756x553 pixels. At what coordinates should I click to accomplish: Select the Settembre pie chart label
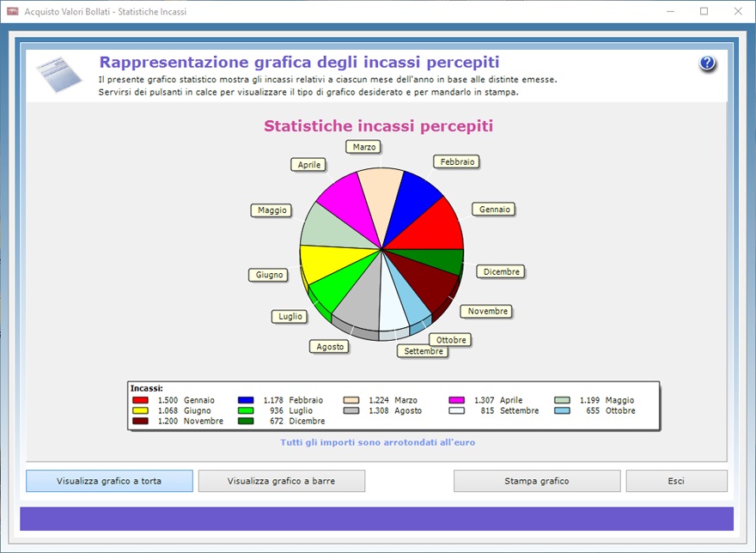click(x=424, y=351)
